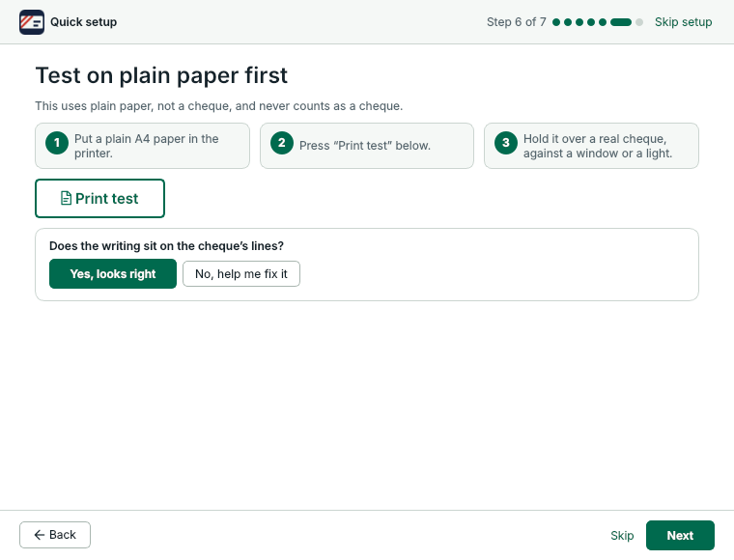The height and width of the screenshot is (560, 734).
Task: Click 'Press "Print test" below.' instruction
Action: tap(365, 146)
